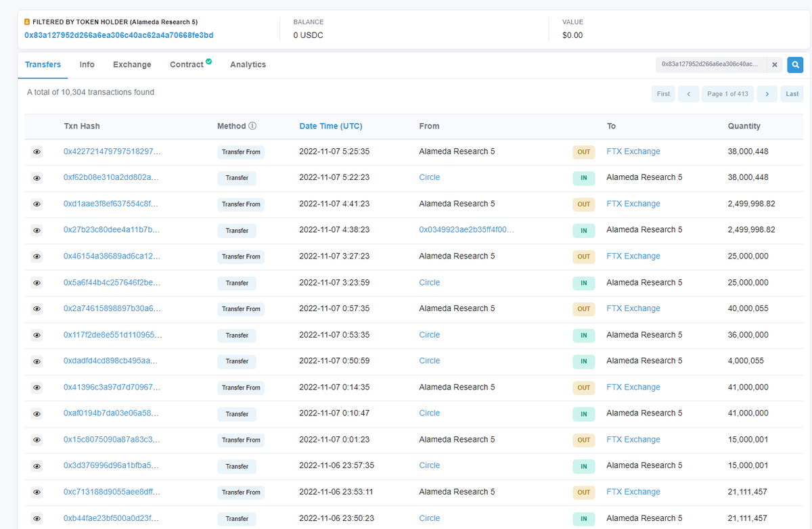812x529 pixels.
Task: Open transaction hash 0xc713188d9055aee8dff
Action: (112, 492)
